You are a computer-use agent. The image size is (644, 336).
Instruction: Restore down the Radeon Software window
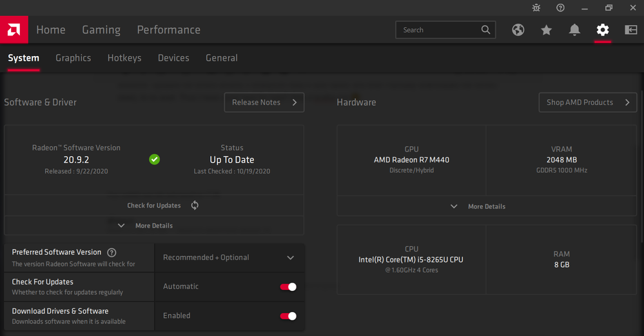tap(609, 8)
